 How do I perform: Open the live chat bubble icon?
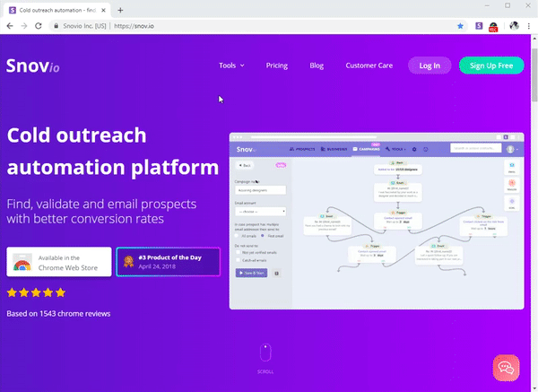506,368
